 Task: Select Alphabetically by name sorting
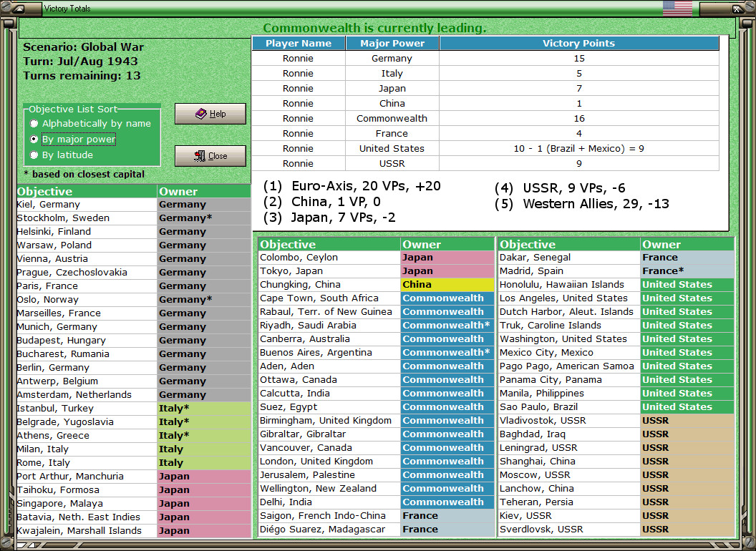point(34,124)
